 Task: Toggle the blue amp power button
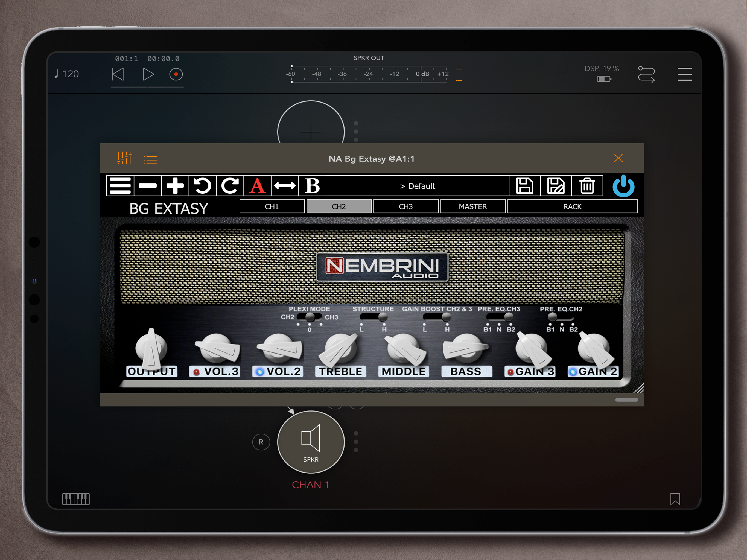(x=623, y=186)
